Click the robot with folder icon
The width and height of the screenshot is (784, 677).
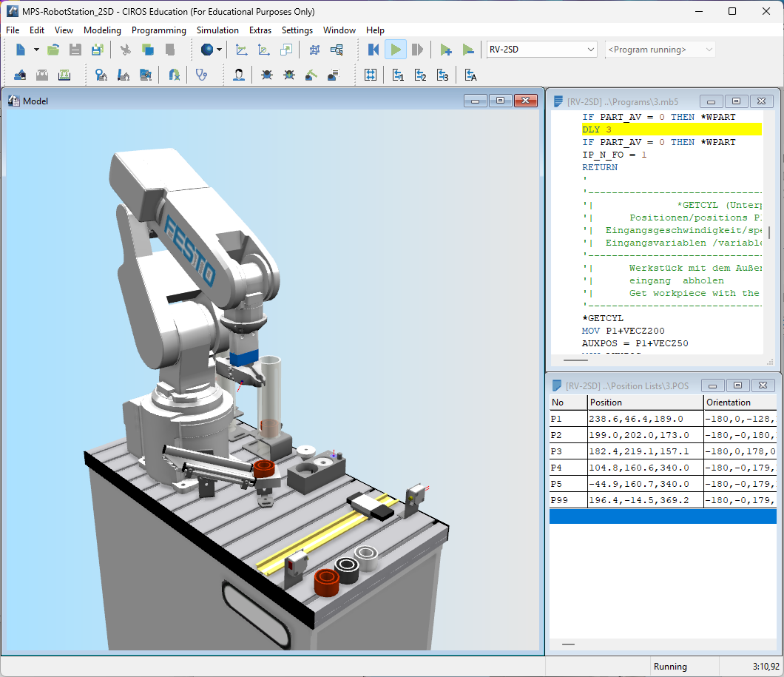pyautogui.click(x=146, y=75)
